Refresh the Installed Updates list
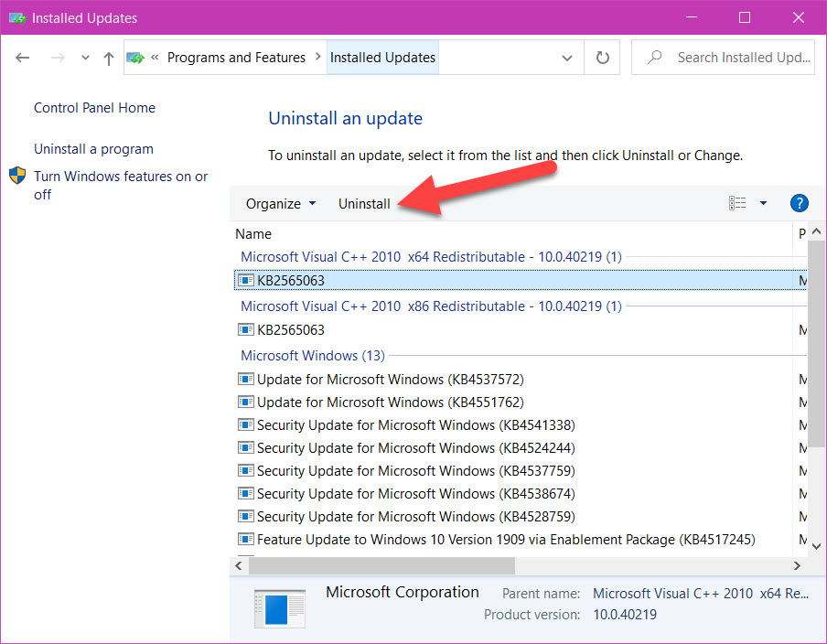The height and width of the screenshot is (644, 827). (602, 58)
